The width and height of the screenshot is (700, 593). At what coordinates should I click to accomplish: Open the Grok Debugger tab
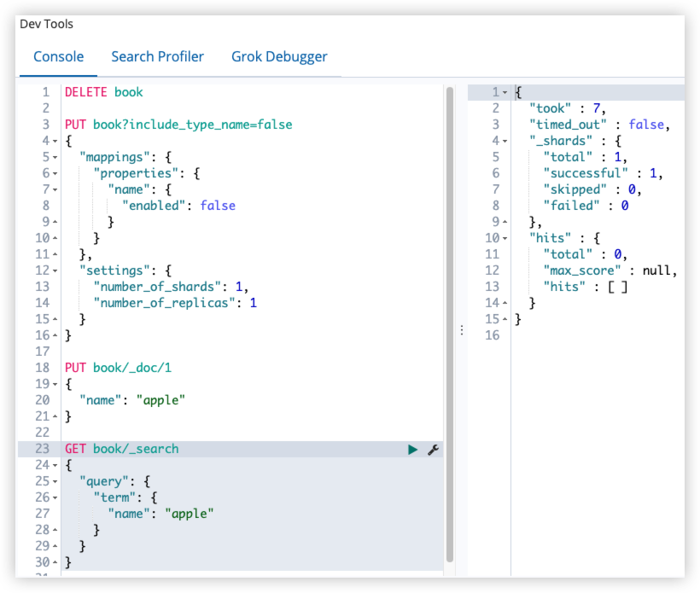[279, 56]
